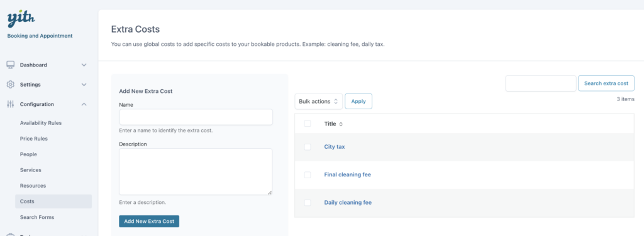This screenshot has height=236, width=644.
Task: Open the Bulk actions dropdown
Action: 319,101
